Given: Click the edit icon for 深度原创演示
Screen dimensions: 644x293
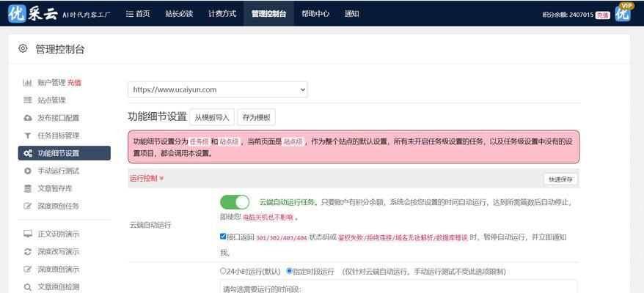Looking at the screenshot, I should [28, 270].
